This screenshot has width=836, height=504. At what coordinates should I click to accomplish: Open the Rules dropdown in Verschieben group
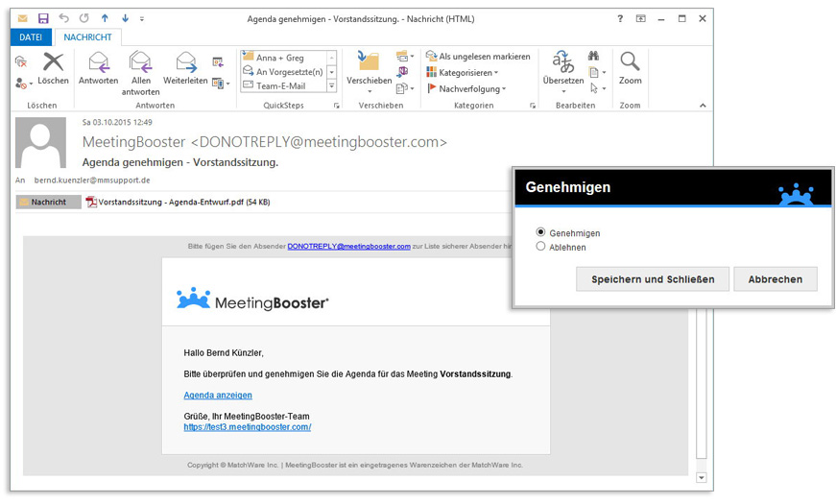(x=405, y=56)
